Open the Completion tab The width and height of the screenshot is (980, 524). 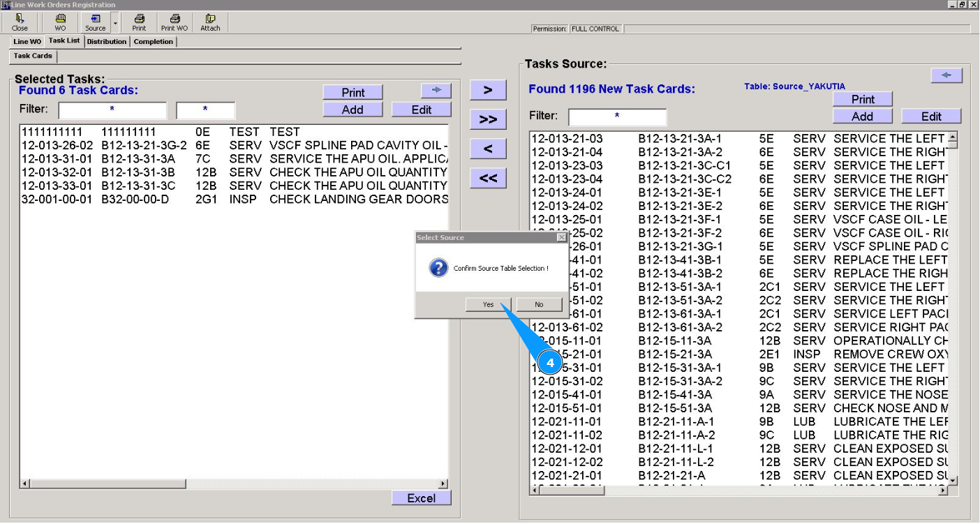154,42
